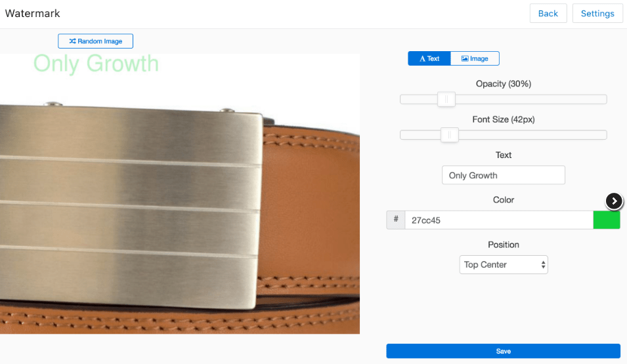Click the Only Growth watermark text on preview
The image size is (627, 364).
tap(96, 64)
